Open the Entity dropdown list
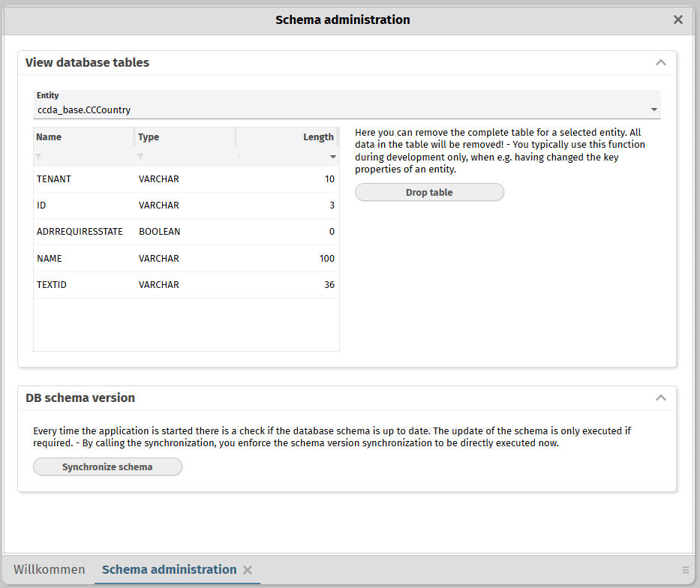700x588 pixels. (654, 110)
